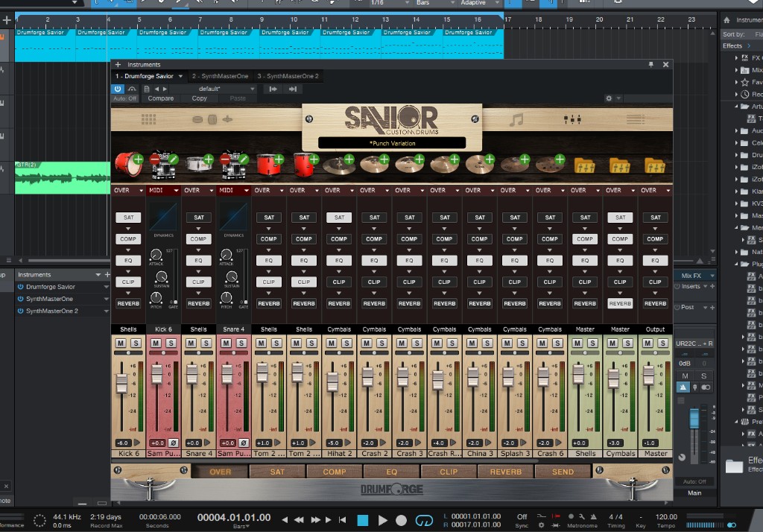
Task: Click the Record button in the transport
Action: 401,520
